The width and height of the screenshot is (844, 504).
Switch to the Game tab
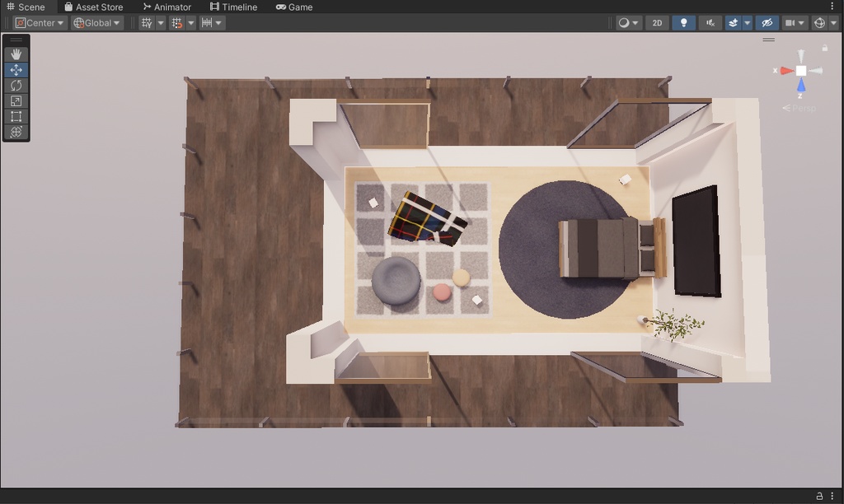click(x=294, y=7)
